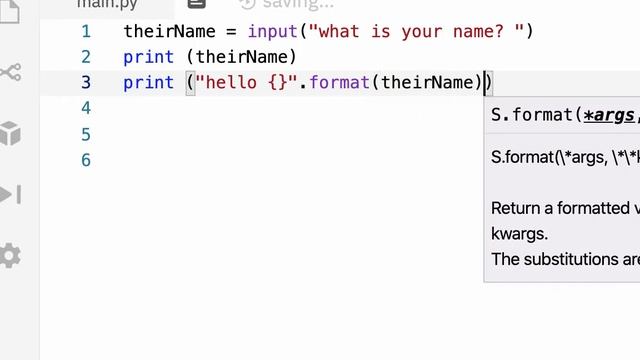Place cursor in "what is your name? " string

416,31
